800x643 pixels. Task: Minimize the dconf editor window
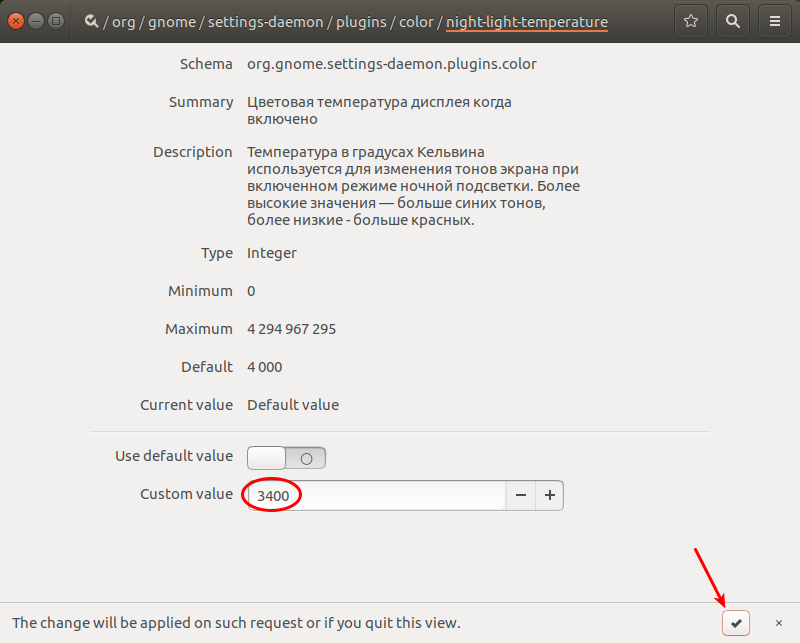coord(36,21)
